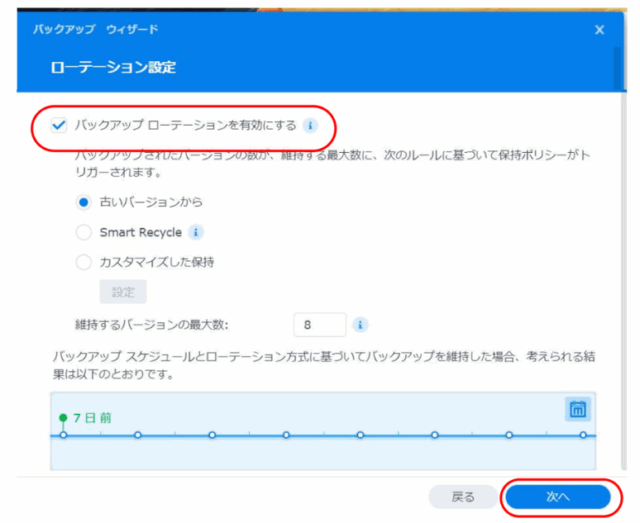
Task: Click the second point on the timeline
Action: point(138,435)
